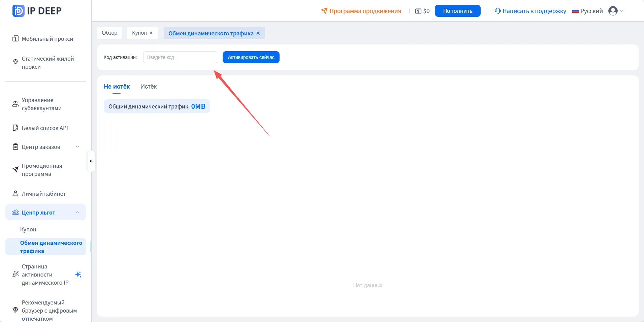Click the fingerprint browser icon
This screenshot has height=322, width=644.
[x=15, y=310]
